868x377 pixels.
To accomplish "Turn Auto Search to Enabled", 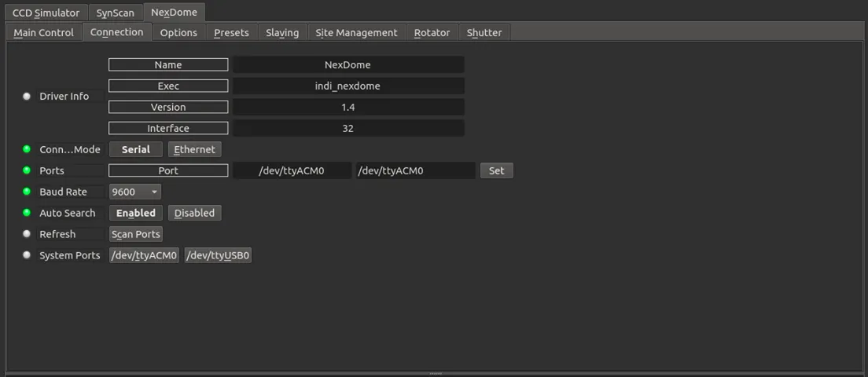I will [136, 213].
